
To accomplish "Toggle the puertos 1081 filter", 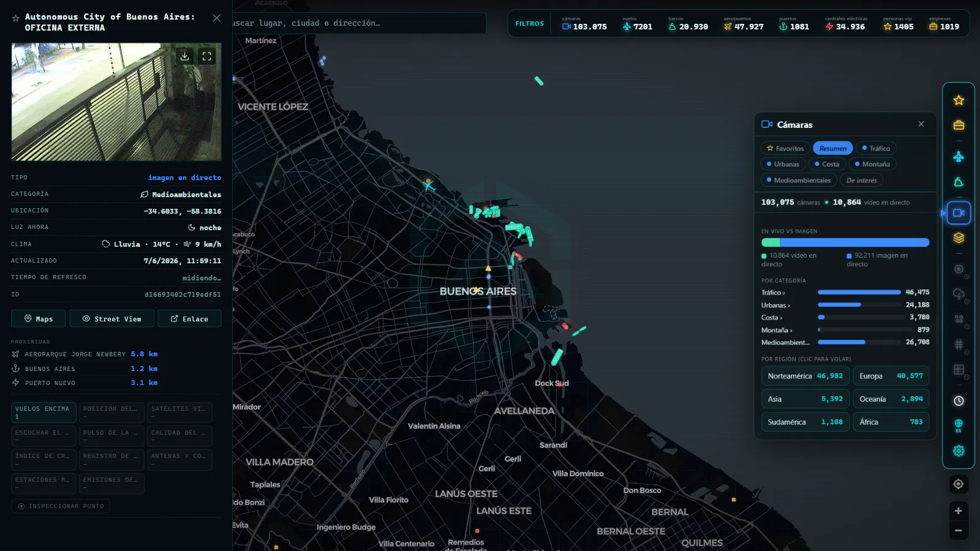I will pyautogui.click(x=794, y=23).
